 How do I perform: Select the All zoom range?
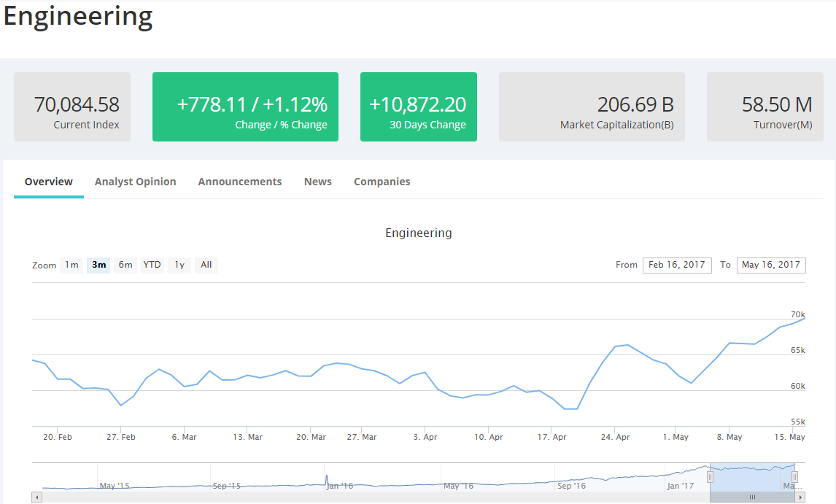coord(206,265)
